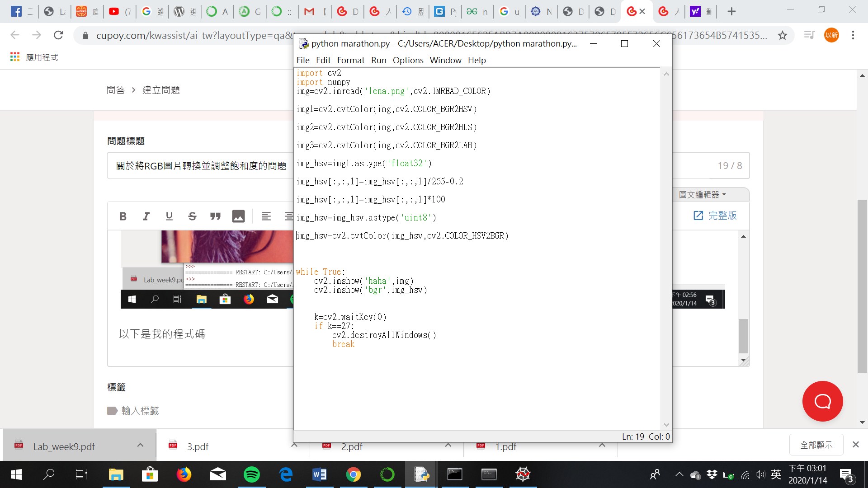Expand options for 2.pdf download
868x488 pixels.
(x=448, y=446)
